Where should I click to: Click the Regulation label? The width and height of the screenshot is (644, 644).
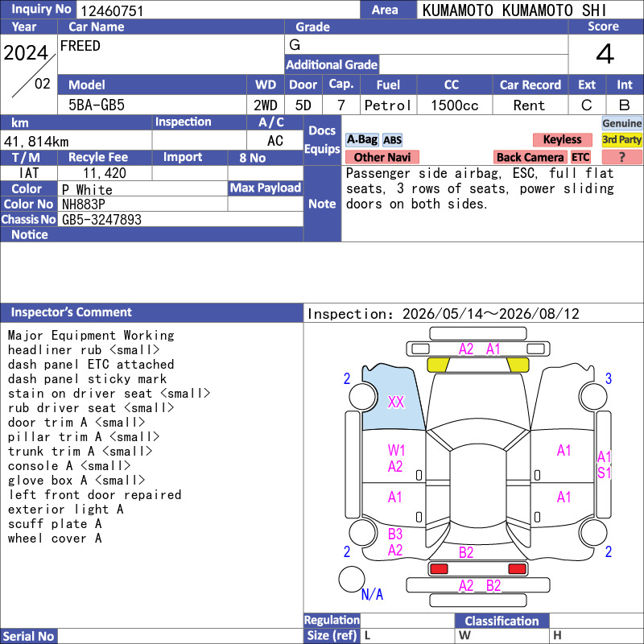332,620
